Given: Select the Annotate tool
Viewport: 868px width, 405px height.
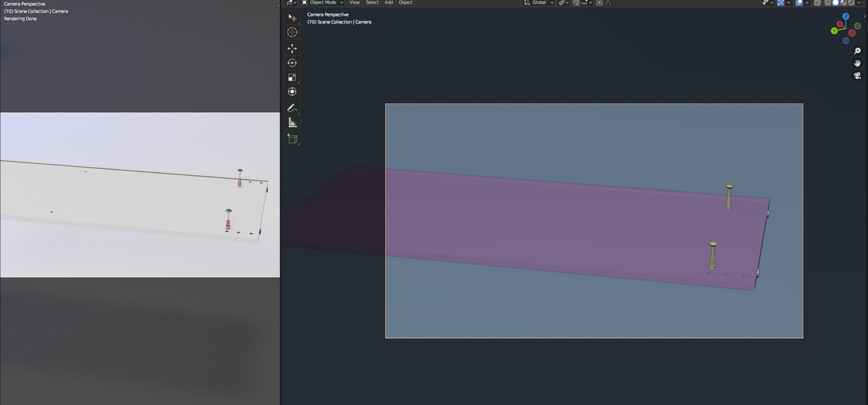Looking at the screenshot, I should tap(292, 108).
